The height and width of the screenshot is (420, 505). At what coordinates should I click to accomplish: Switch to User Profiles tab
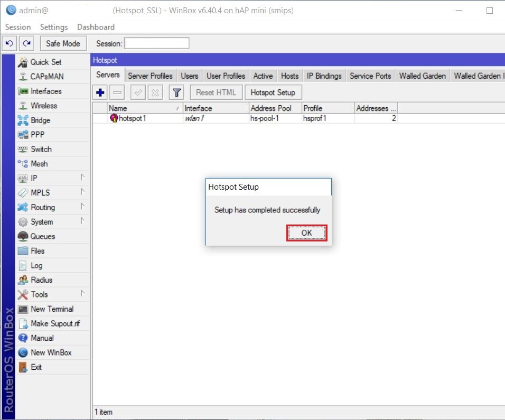[226, 76]
